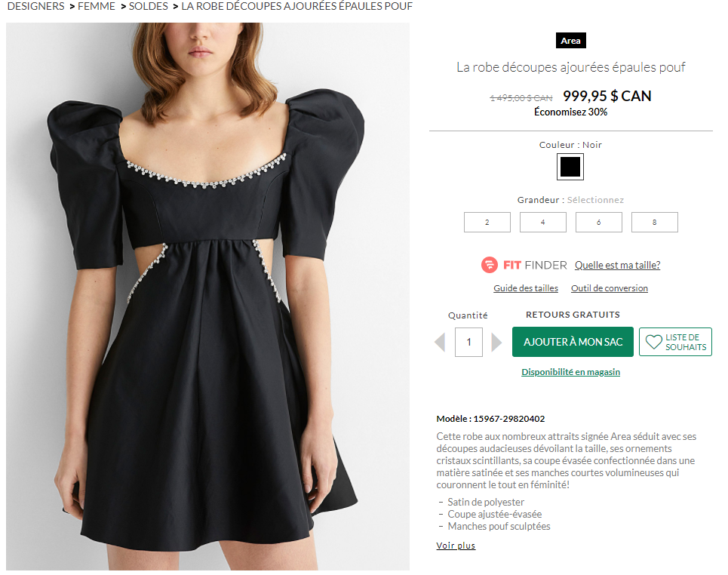Go to SOLDES breadcrumb
This screenshot has width=728, height=575.
tap(148, 7)
